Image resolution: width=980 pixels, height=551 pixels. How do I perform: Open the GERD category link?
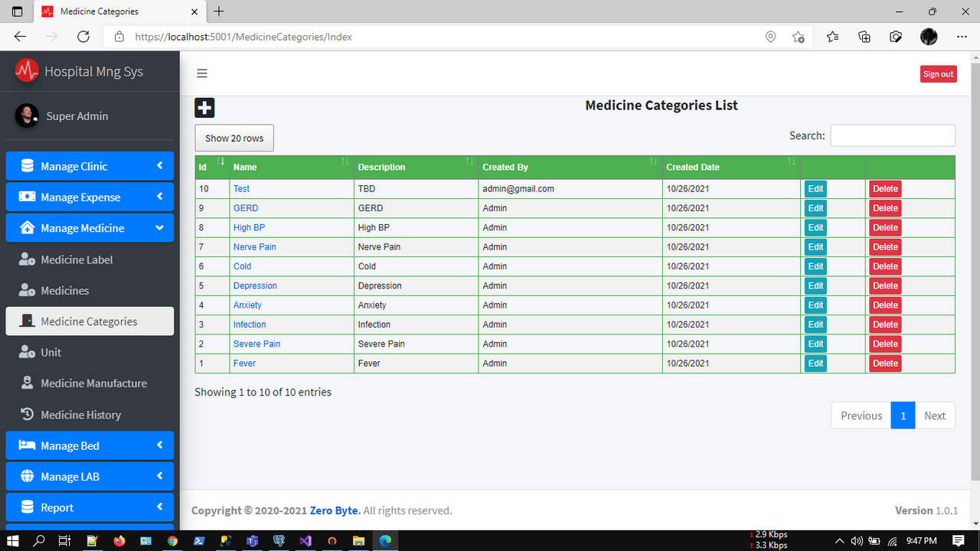coord(246,207)
